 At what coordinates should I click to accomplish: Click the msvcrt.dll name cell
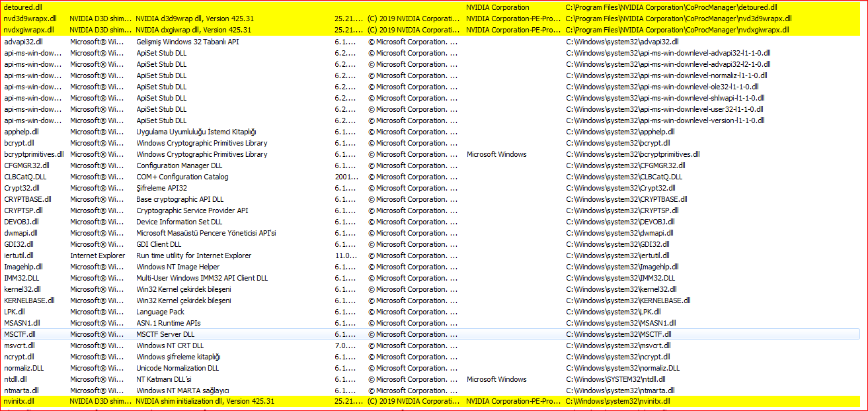[20, 345]
